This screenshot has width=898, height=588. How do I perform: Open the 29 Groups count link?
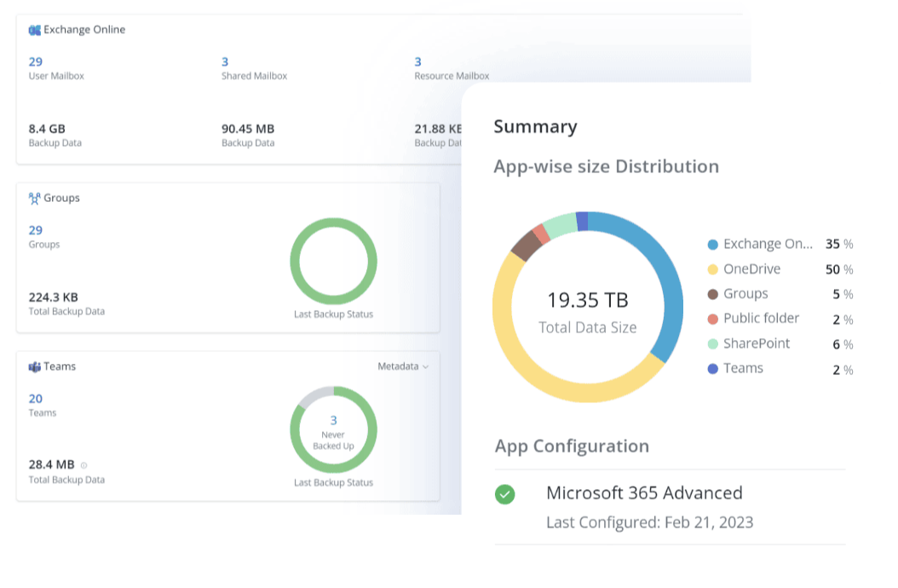pyautogui.click(x=36, y=230)
